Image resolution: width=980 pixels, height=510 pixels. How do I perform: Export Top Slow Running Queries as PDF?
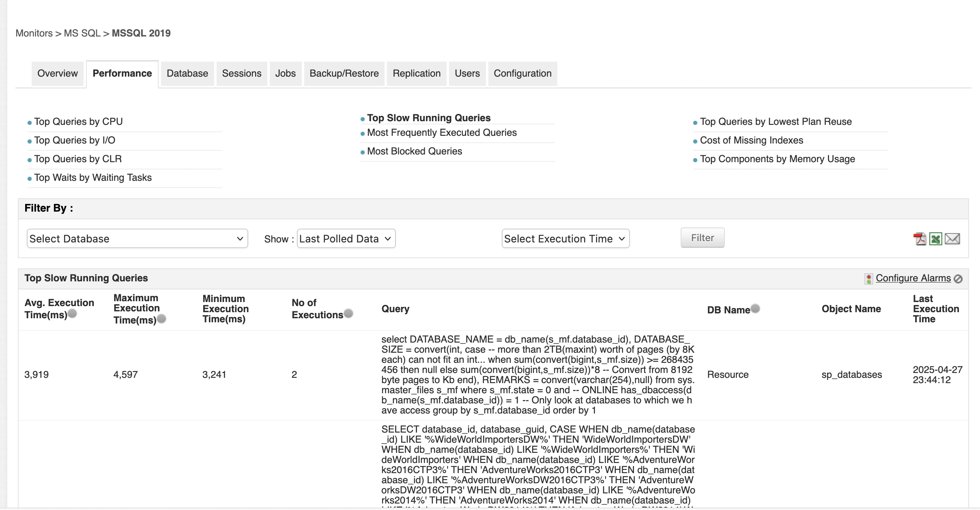point(920,238)
